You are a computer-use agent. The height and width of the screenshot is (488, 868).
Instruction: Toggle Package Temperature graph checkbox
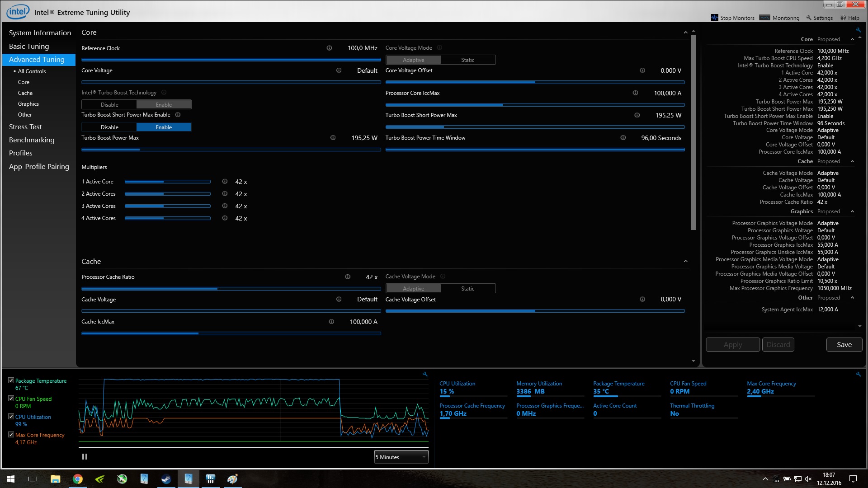11,380
